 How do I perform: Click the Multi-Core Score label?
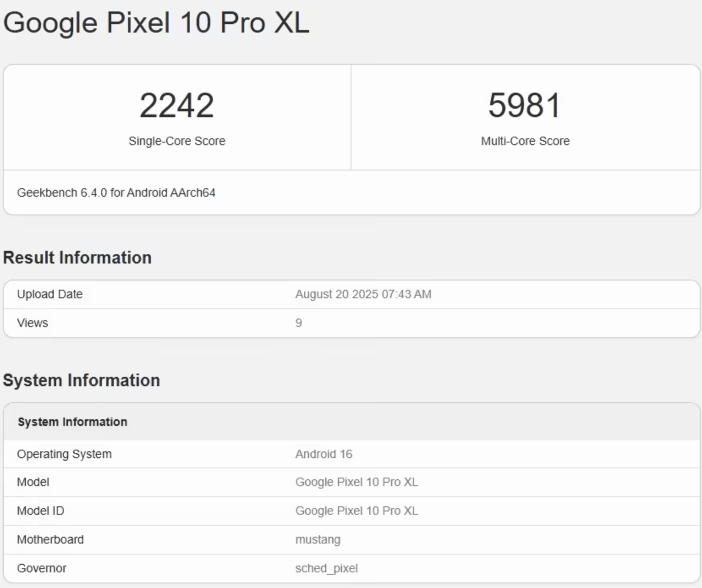525,141
